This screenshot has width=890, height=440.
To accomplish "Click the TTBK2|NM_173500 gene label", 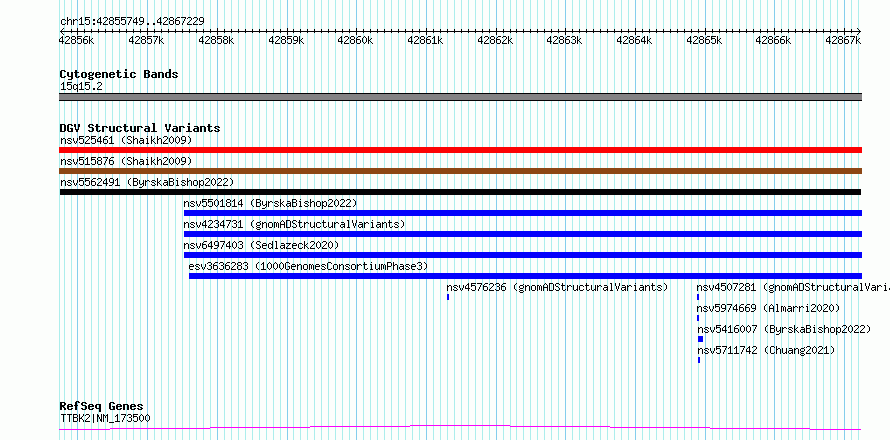I will tap(105, 419).
